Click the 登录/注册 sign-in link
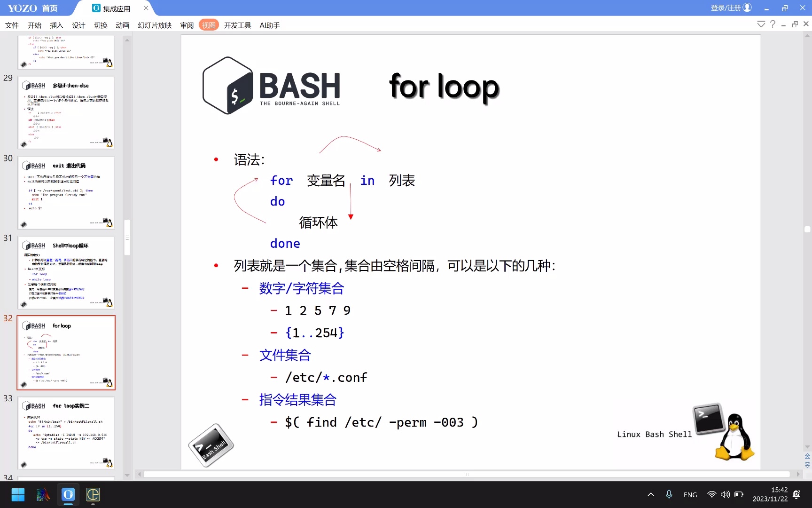Screen dimensions: 812x508 tap(726, 8)
